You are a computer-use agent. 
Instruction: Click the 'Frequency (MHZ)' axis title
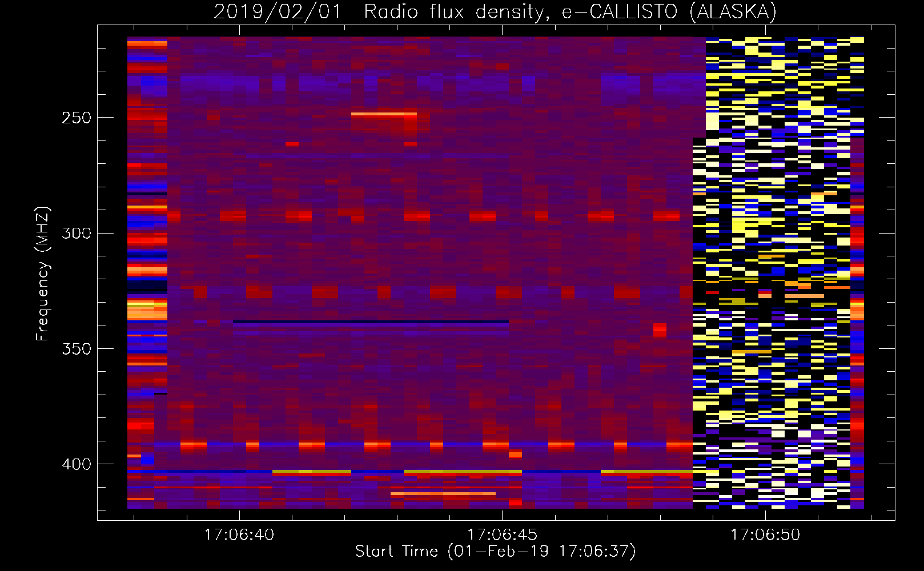coord(43,274)
